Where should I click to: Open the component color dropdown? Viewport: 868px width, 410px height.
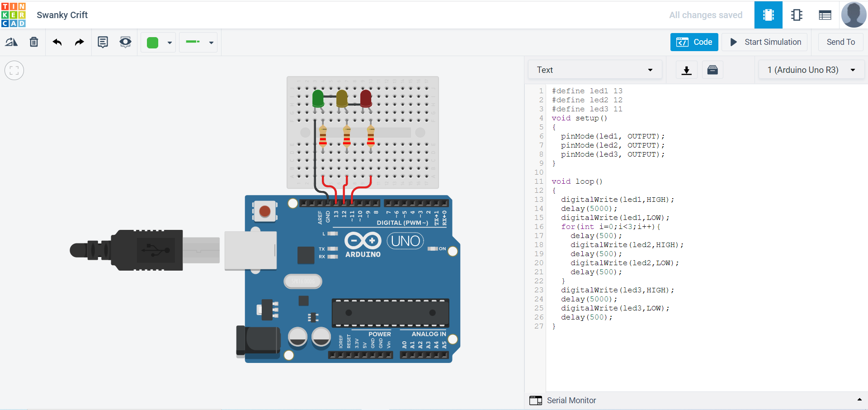169,42
